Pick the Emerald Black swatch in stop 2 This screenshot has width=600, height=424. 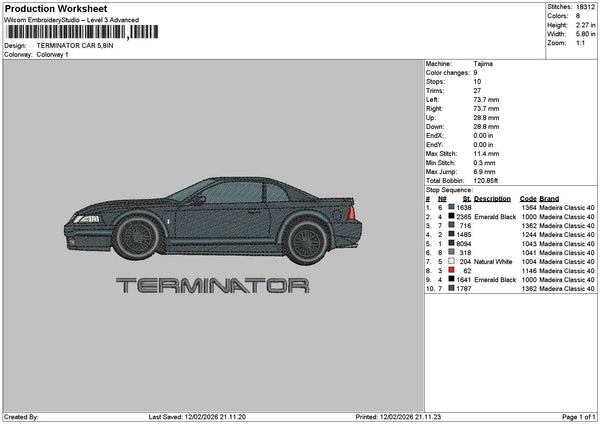pyautogui.click(x=451, y=217)
